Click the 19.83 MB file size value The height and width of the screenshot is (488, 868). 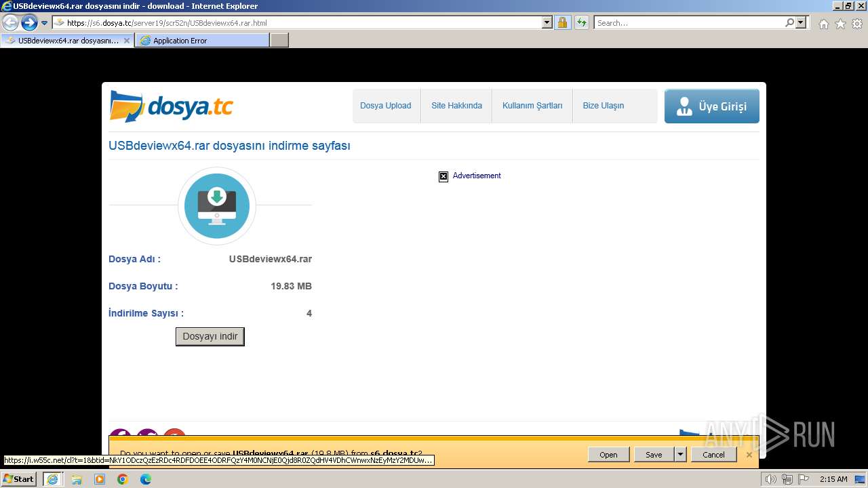point(292,286)
